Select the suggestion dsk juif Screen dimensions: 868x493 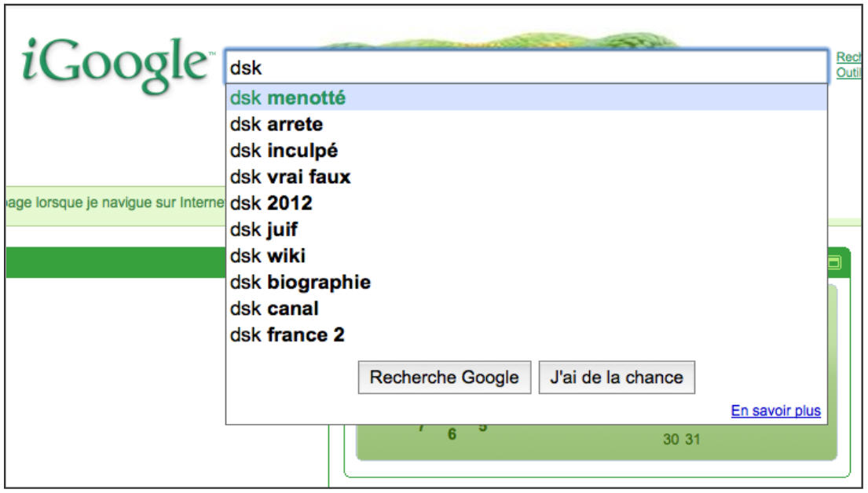(526, 230)
